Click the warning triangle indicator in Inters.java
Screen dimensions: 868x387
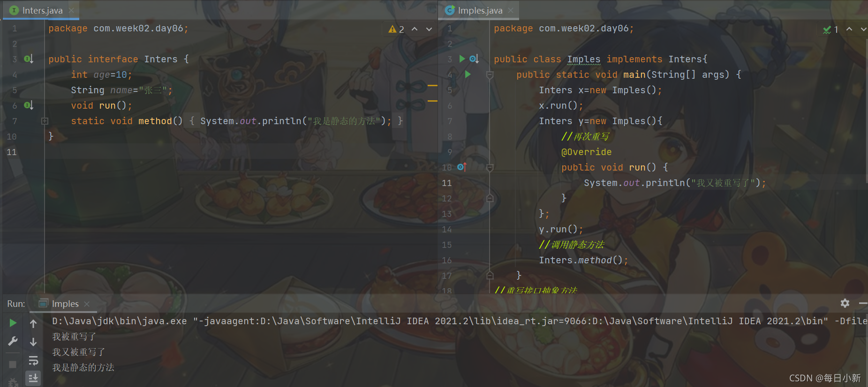click(392, 29)
